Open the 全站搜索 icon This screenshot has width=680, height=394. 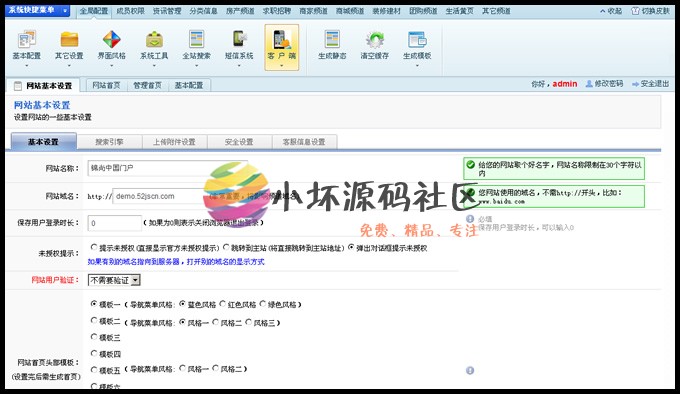[x=196, y=39]
